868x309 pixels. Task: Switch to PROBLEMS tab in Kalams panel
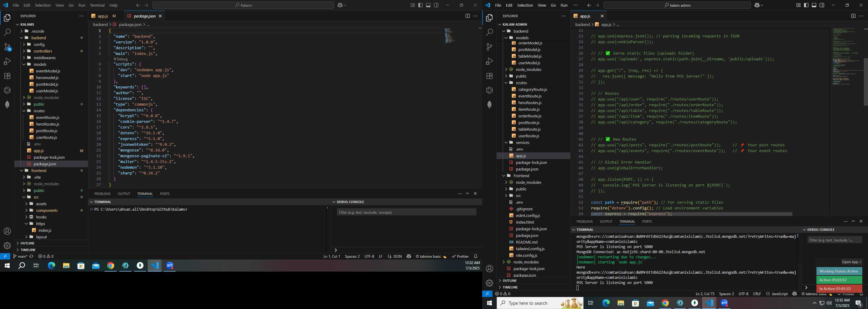[x=102, y=194]
